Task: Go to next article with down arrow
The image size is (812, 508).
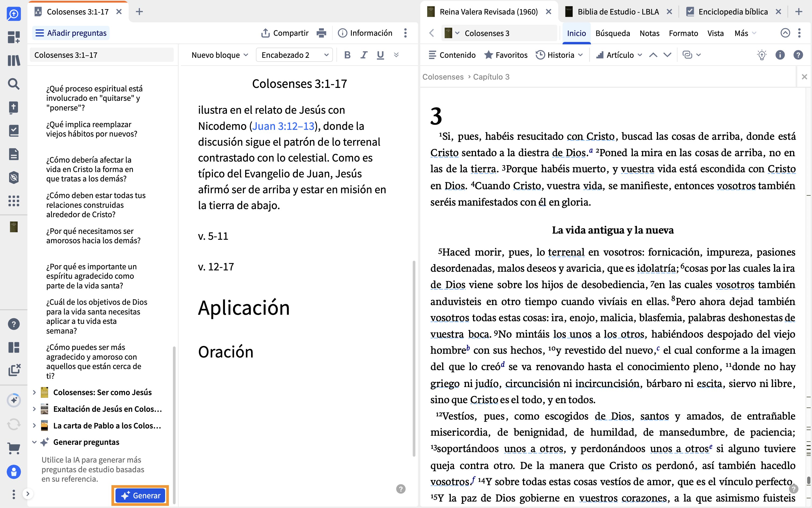Action: tap(667, 55)
